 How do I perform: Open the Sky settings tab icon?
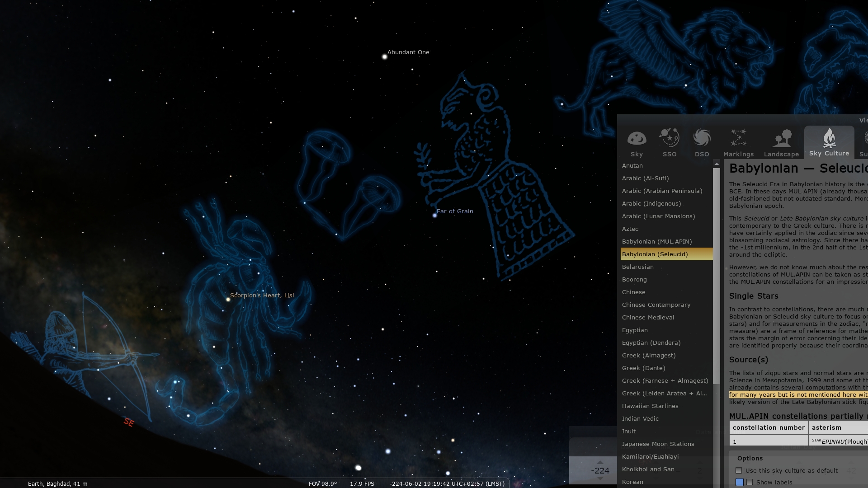(x=637, y=138)
